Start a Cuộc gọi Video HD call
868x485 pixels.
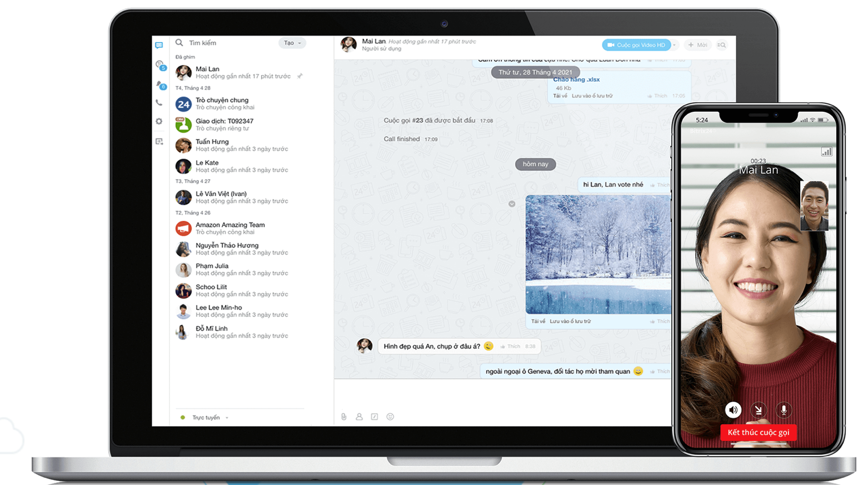(x=636, y=45)
